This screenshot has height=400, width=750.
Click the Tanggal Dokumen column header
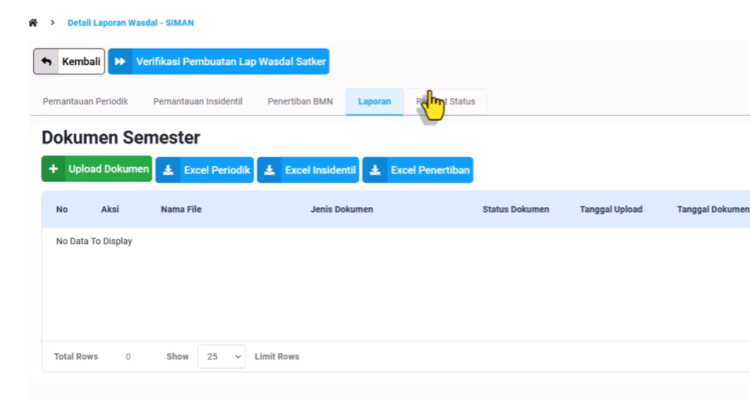pyautogui.click(x=713, y=209)
